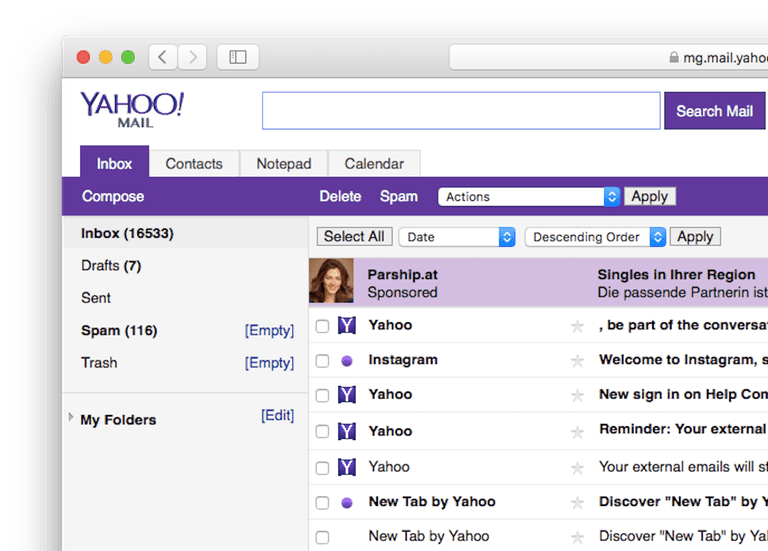Open the 'Singles in Ihrer Region' sponsored ad
This screenshot has height=551, width=768.
pos(676,275)
